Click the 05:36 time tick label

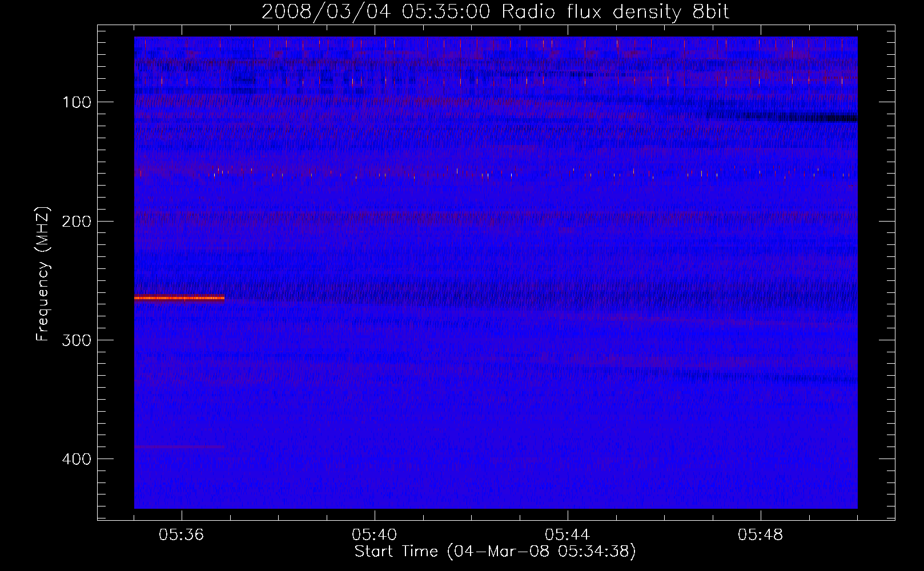182,534
